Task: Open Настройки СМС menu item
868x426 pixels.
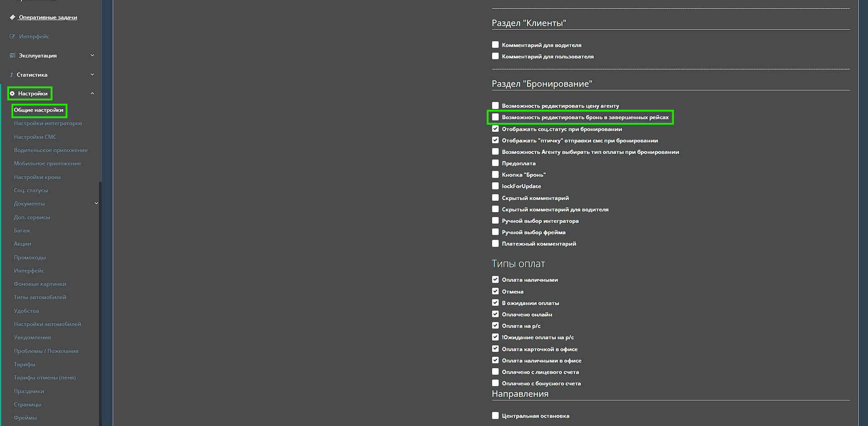Action: click(35, 137)
